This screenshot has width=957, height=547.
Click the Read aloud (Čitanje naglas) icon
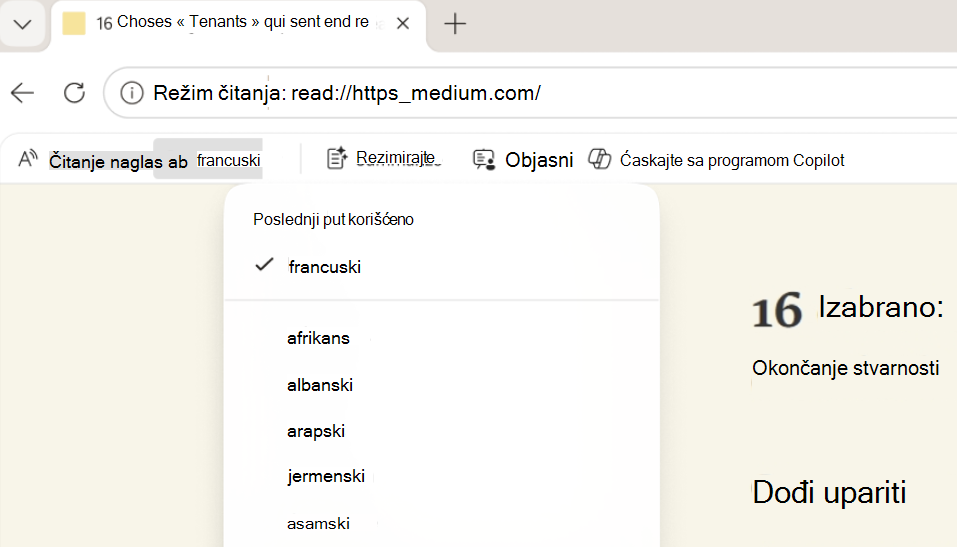coord(28,159)
